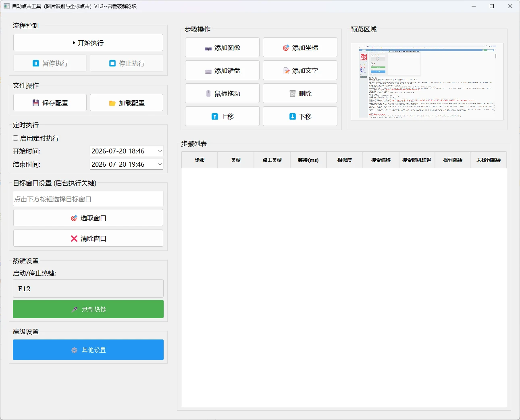Enable the 启用定时执行 checkbox
Image resolution: width=520 pixels, height=420 pixels.
click(x=16, y=138)
